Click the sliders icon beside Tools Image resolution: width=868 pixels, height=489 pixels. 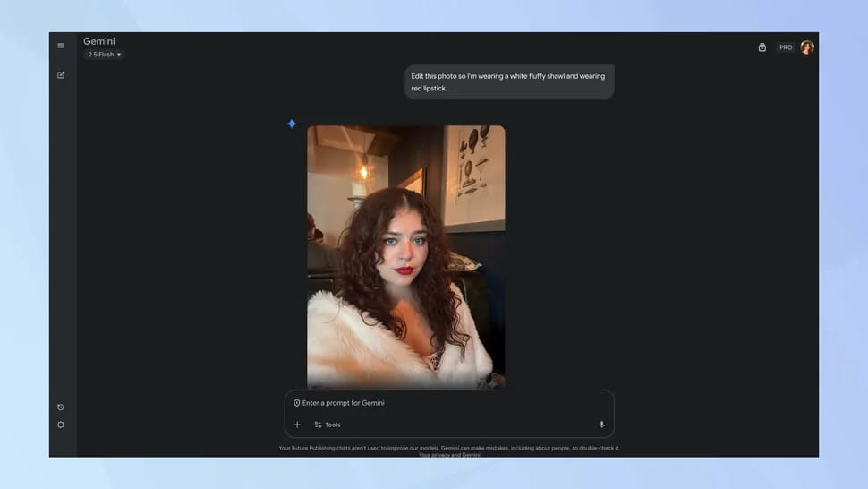pos(318,425)
